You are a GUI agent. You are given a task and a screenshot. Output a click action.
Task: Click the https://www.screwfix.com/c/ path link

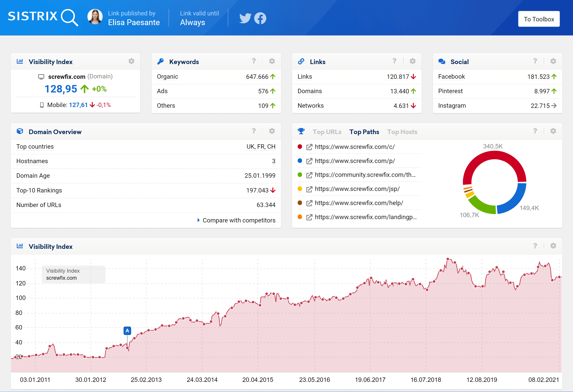pyautogui.click(x=355, y=147)
